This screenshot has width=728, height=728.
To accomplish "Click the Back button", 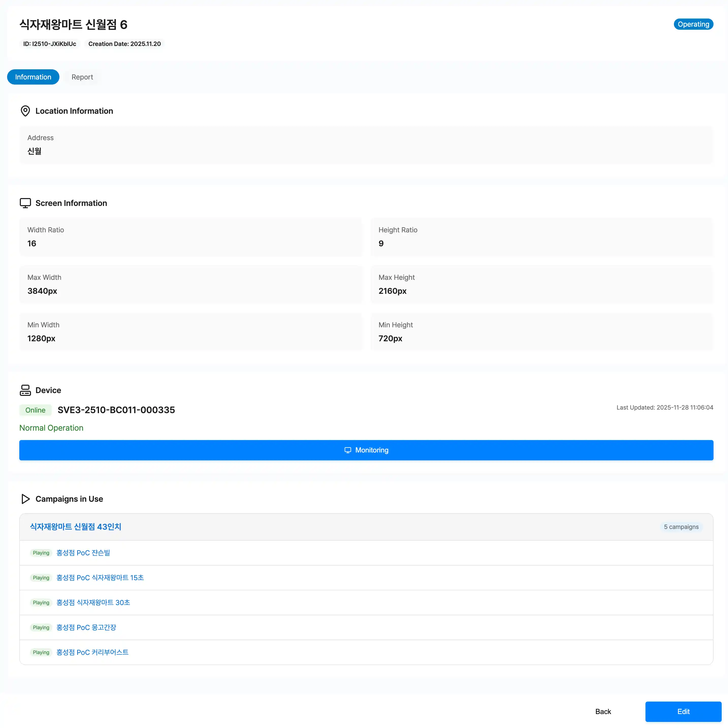I will click(603, 711).
